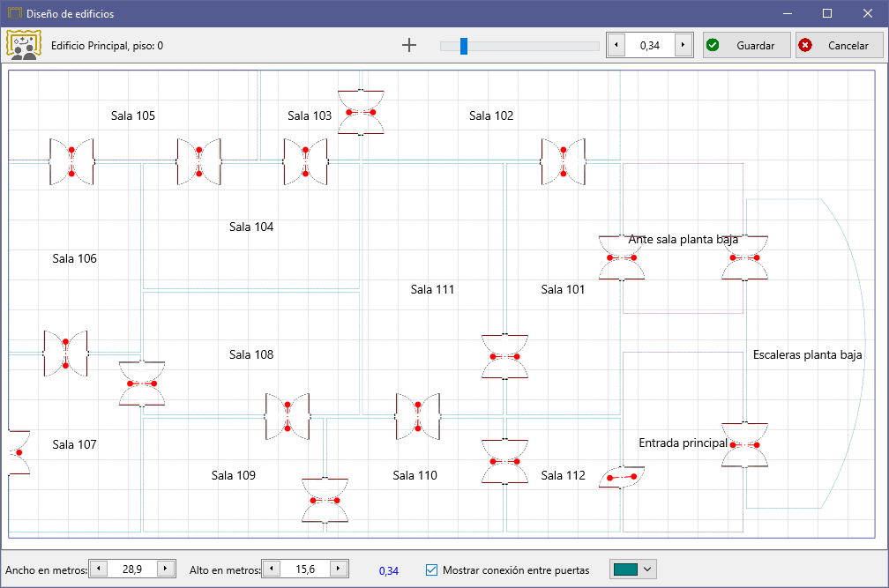Click the blue 0,34 scale value

[388, 570]
